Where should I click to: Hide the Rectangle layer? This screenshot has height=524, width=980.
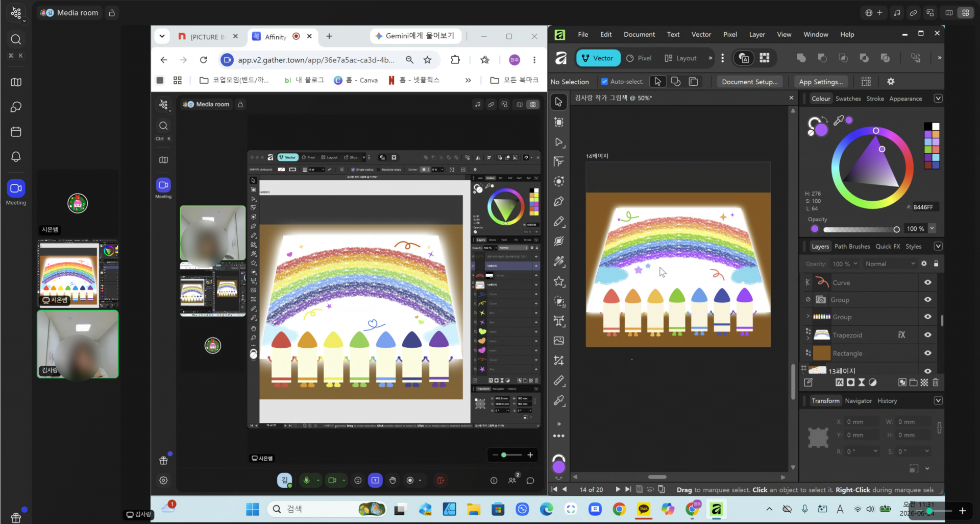(928, 353)
